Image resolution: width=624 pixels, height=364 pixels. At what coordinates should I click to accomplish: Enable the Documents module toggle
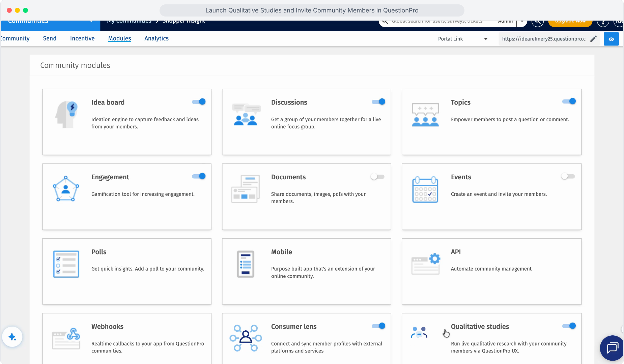coord(377,177)
